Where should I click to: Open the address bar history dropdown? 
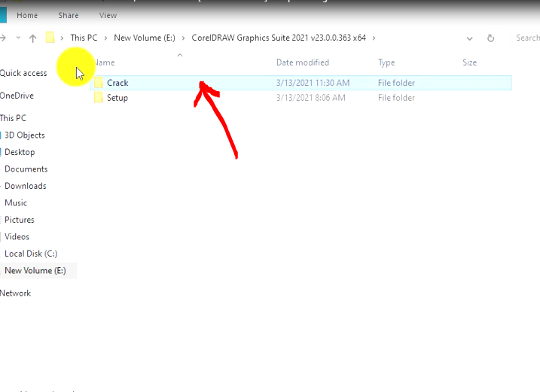click(469, 38)
